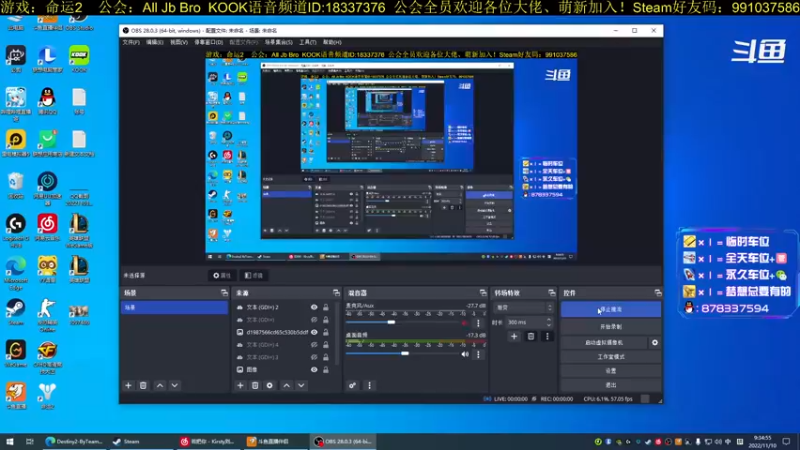Open virtual camera settings gear
Viewport: 800px width, 450px height.
[655, 342]
